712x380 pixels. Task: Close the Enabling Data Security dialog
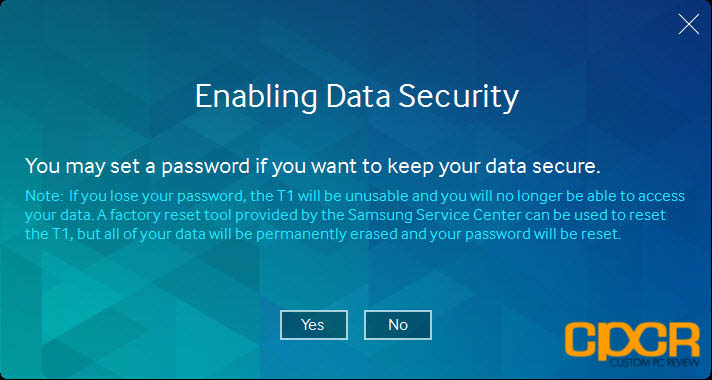coord(689,25)
